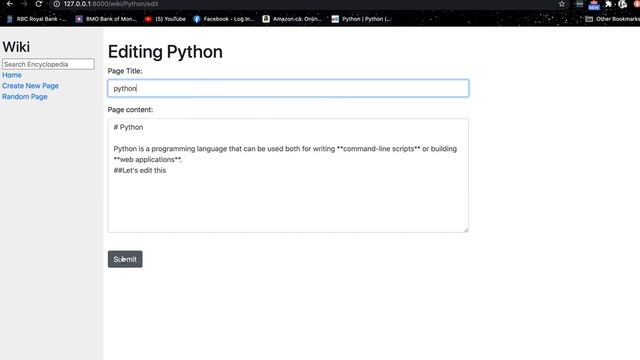Image resolution: width=640 pixels, height=360 pixels.
Task: Open BMO Bank of Montreal bookmark
Action: [x=106, y=19]
